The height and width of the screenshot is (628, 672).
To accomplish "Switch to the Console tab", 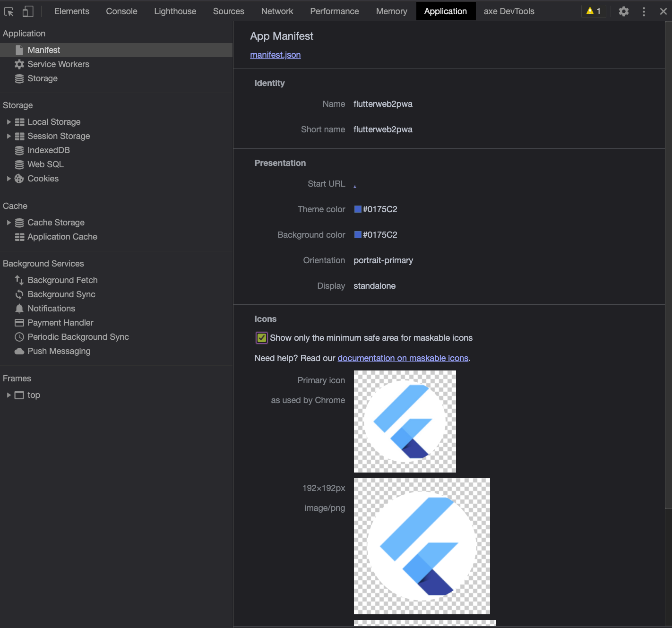I will click(x=121, y=11).
